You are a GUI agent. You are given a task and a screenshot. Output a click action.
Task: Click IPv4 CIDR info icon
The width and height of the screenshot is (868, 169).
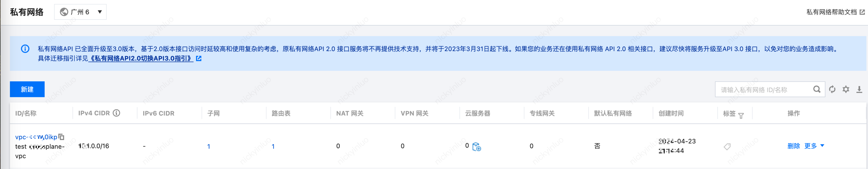point(116,113)
